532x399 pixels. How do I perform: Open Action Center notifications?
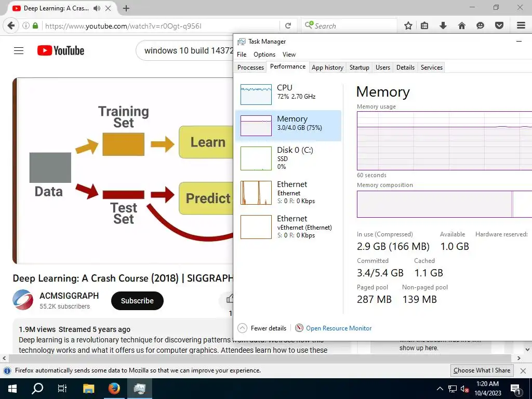pos(515,389)
